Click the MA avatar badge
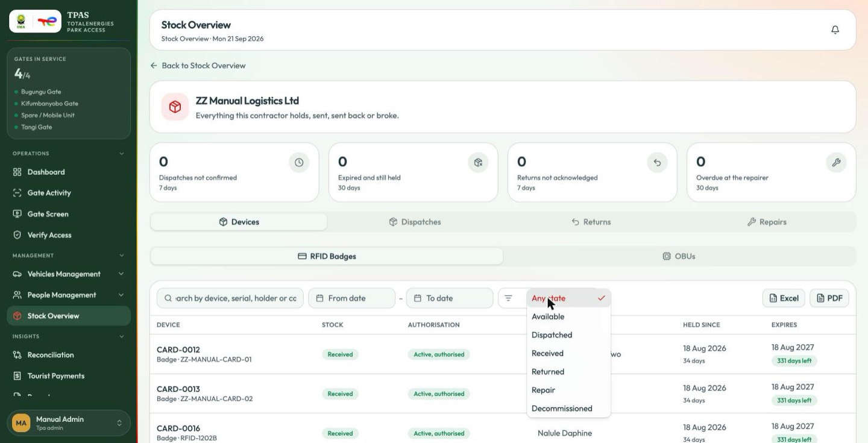868x443 pixels. point(21,423)
